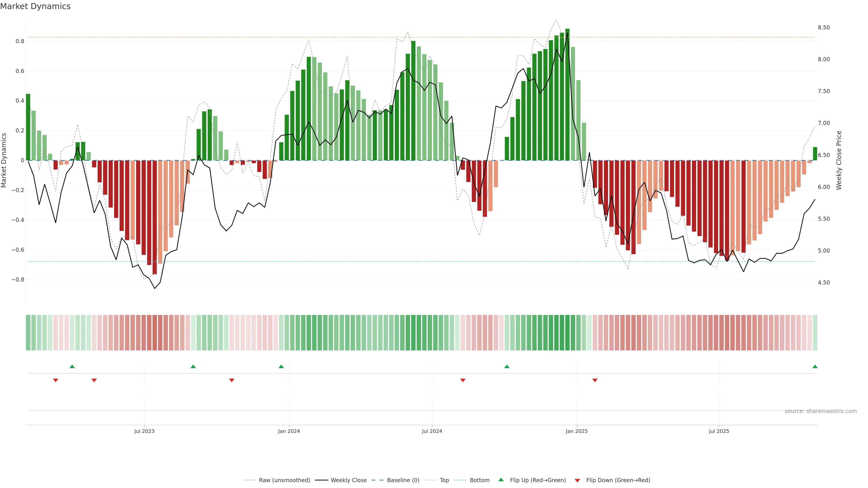The width and height of the screenshot is (868, 488).
Task: Toggle the Weekly Close legend entry
Action: click(x=348, y=480)
